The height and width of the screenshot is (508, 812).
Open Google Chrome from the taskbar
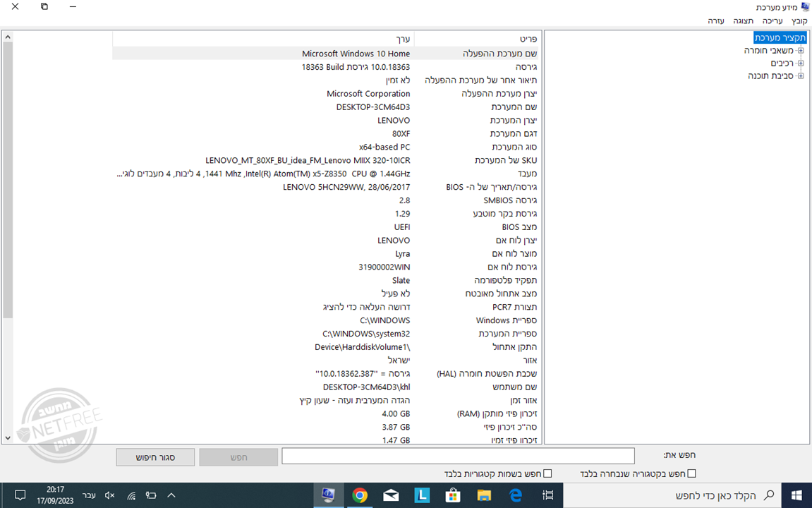point(359,495)
